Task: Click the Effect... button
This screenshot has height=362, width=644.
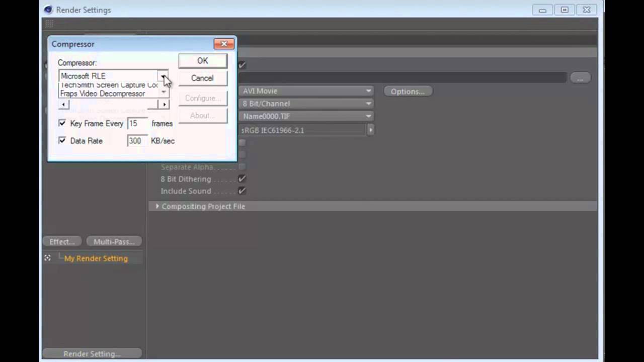Action: point(62,242)
